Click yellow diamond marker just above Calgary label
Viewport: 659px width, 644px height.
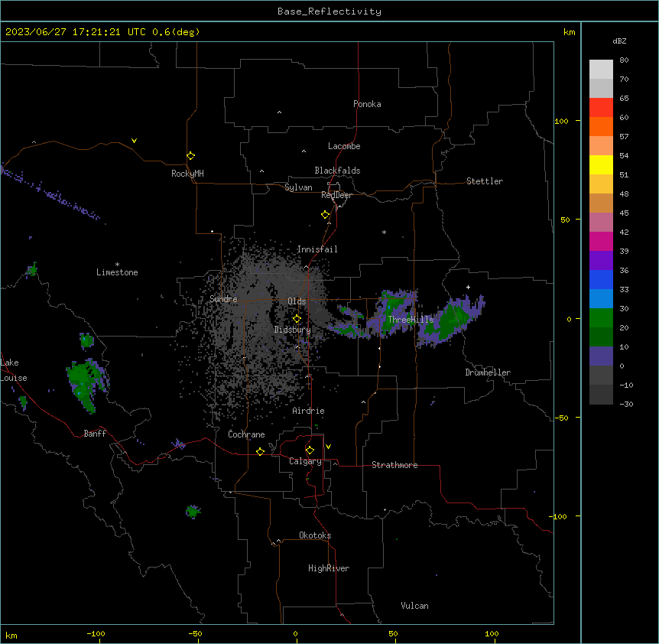point(310,450)
